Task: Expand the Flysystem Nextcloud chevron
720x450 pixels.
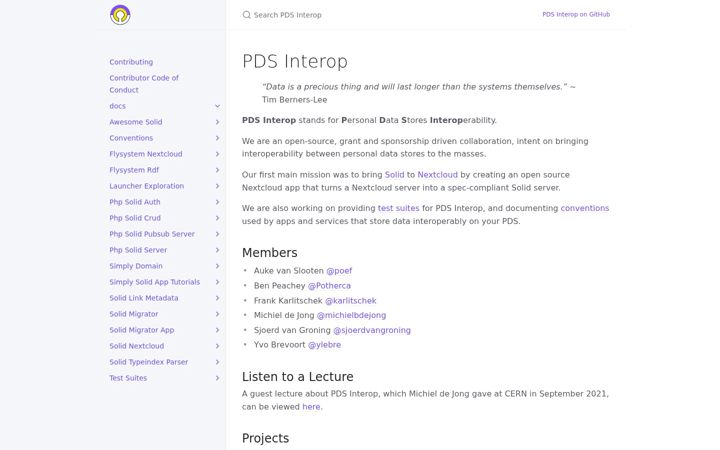Action: point(217,154)
